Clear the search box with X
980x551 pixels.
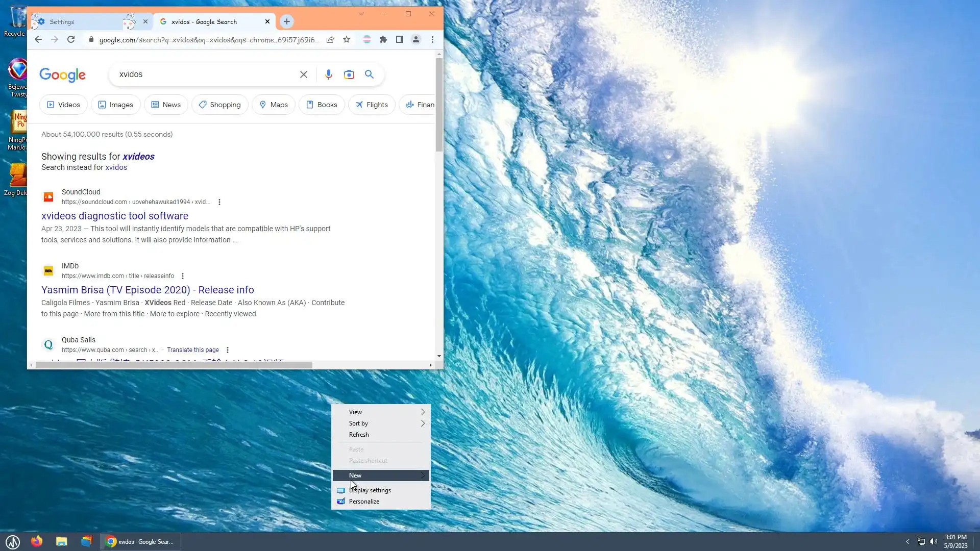click(x=304, y=74)
